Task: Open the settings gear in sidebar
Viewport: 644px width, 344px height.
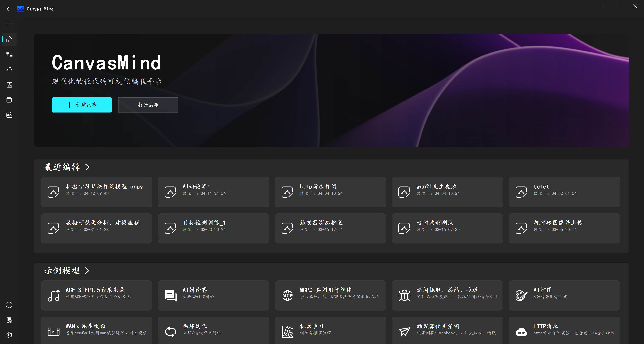Action: pos(9,335)
